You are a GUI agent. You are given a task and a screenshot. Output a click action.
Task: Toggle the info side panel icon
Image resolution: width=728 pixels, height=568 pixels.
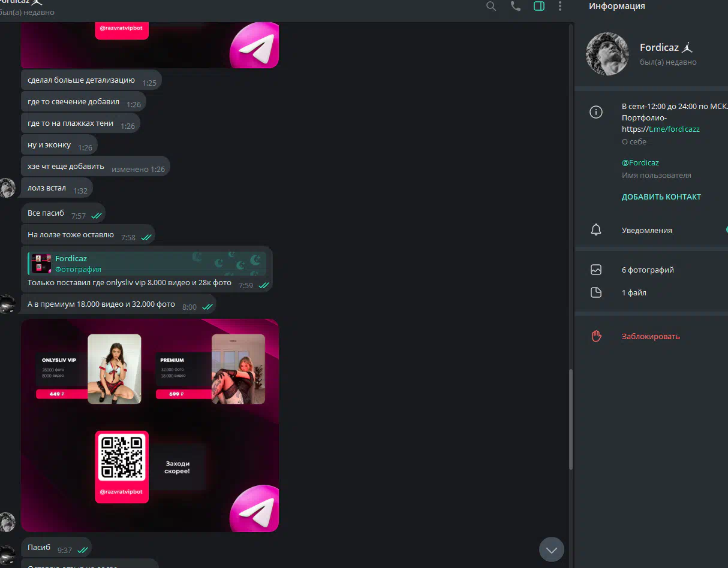pyautogui.click(x=539, y=6)
